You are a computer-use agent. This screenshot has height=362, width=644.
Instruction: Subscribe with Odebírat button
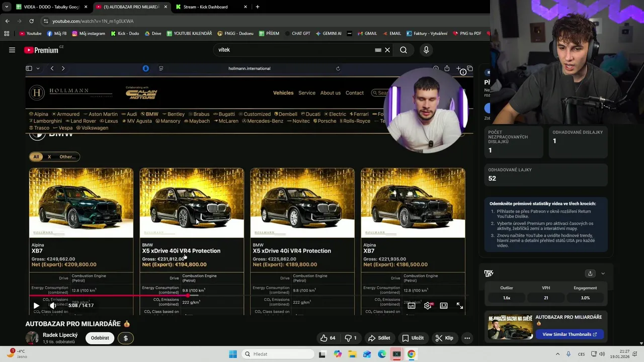click(x=100, y=338)
